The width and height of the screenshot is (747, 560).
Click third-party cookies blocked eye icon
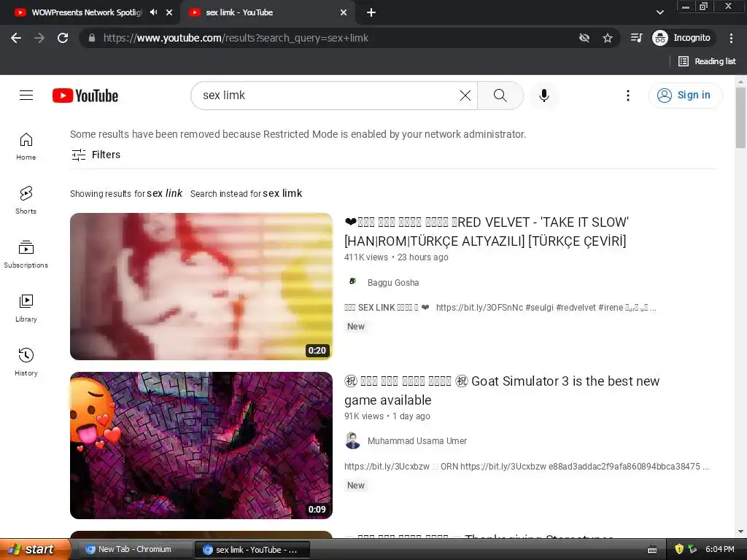(584, 38)
